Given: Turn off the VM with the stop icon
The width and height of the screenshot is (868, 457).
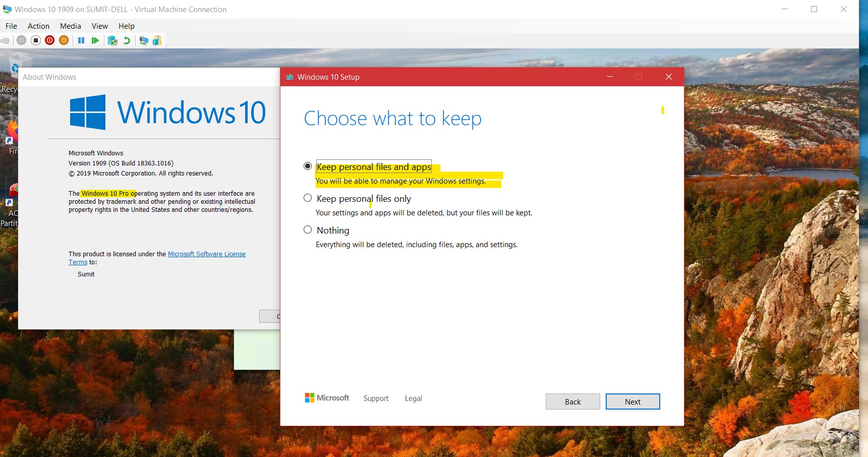Looking at the screenshot, I should (x=35, y=40).
